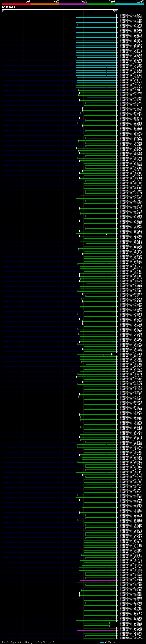
Task: Open hit UniRef100_Q7MEH9
Action: [131, 593]
